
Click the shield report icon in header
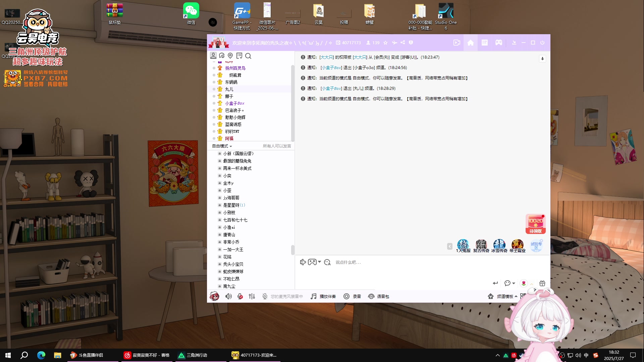pos(411,43)
